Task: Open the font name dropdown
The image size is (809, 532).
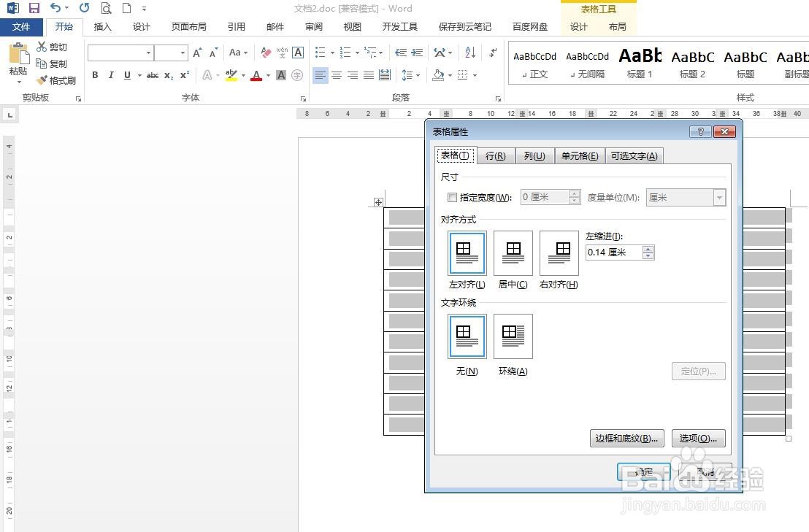Action: (x=148, y=53)
